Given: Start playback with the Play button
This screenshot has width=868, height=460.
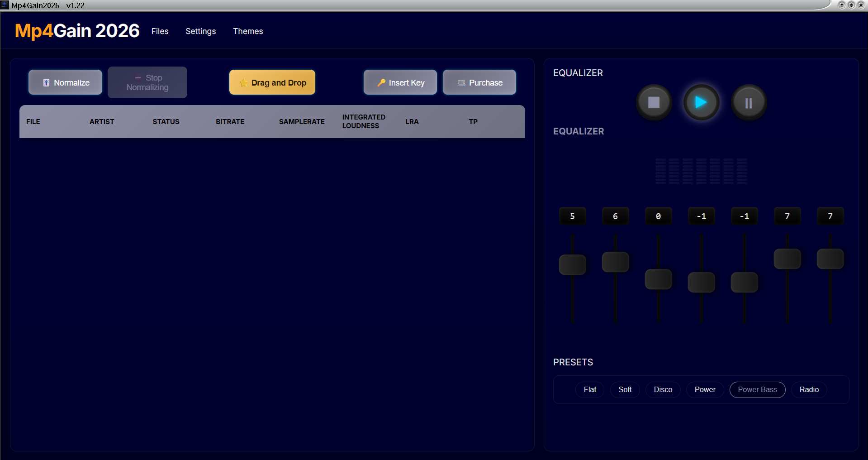Looking at the screenshot, I should pos(701,102).
